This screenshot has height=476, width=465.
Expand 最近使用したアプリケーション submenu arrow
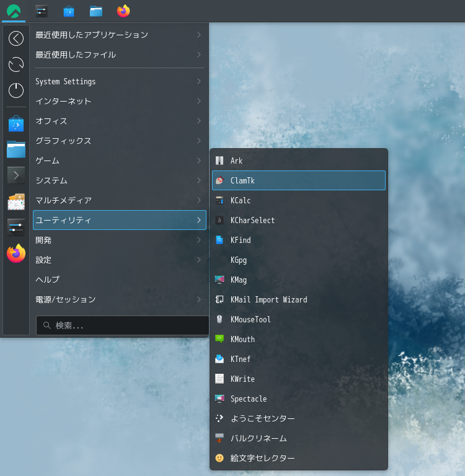coord(199,35)
